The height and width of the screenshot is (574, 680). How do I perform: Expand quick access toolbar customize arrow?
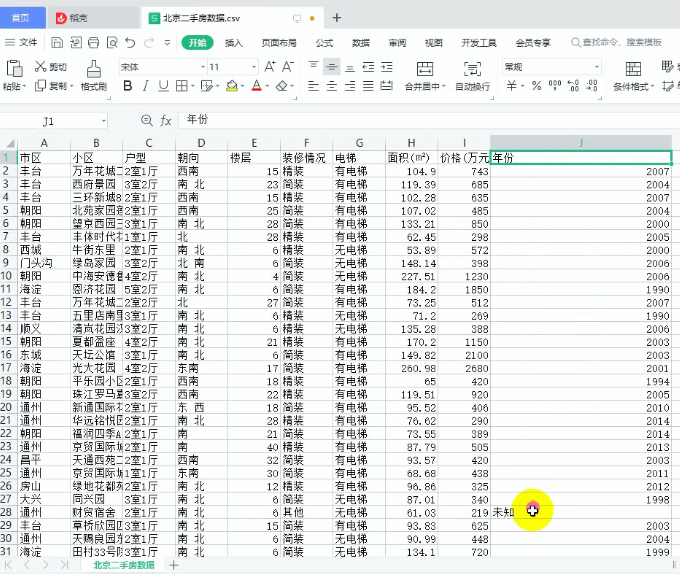tap(167, 42)
